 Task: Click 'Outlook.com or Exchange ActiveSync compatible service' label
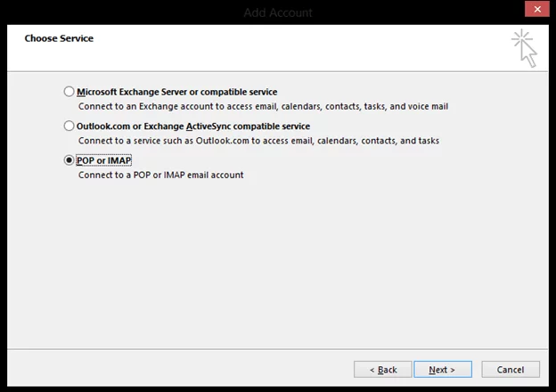[193, 127]
